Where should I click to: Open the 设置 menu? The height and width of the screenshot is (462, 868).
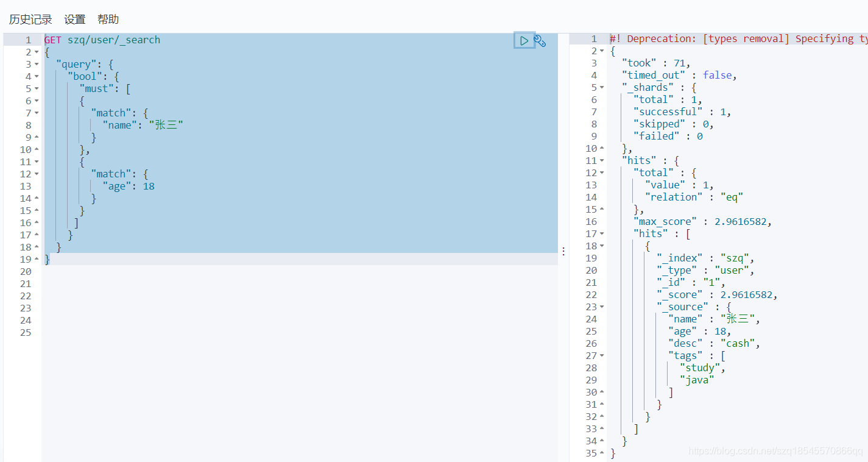(75, 20)
